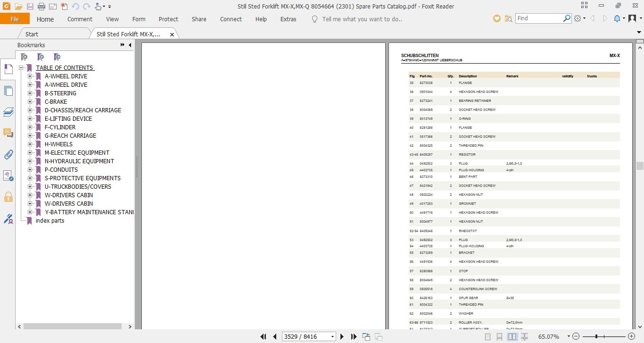This screenshot has height=343, width=644.
Task: Redo the last undone action
Action: (86, 7)
